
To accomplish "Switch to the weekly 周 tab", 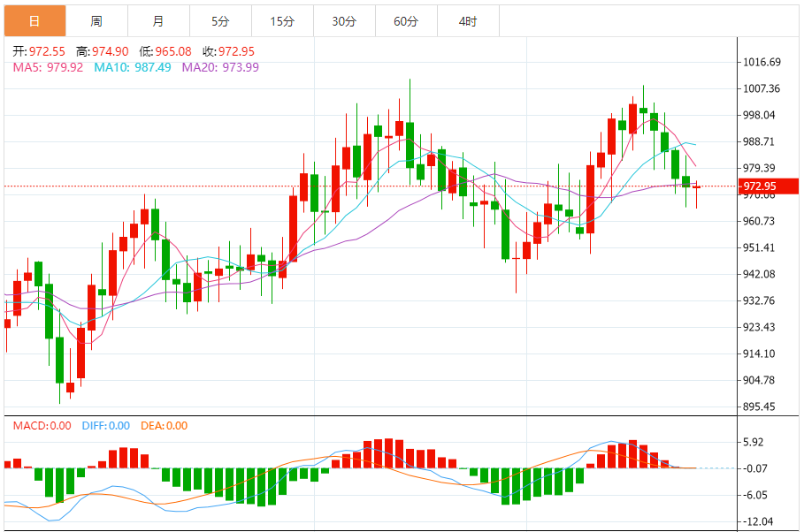I will [96, 21].
